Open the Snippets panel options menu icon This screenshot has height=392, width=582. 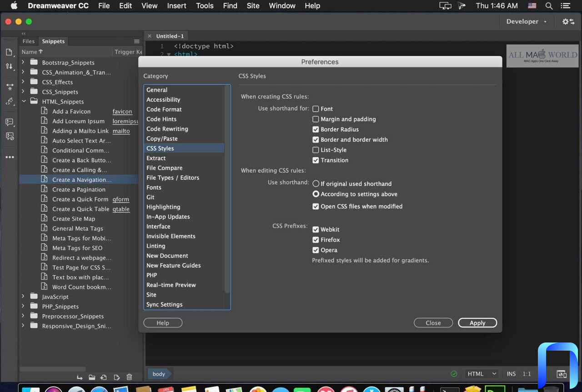(x=137, y=41)
